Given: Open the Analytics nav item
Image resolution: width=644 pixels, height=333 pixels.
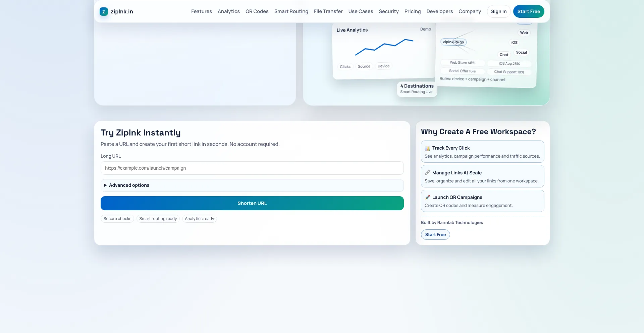Looking at the screenshot, I should click(x=229, y=11).
